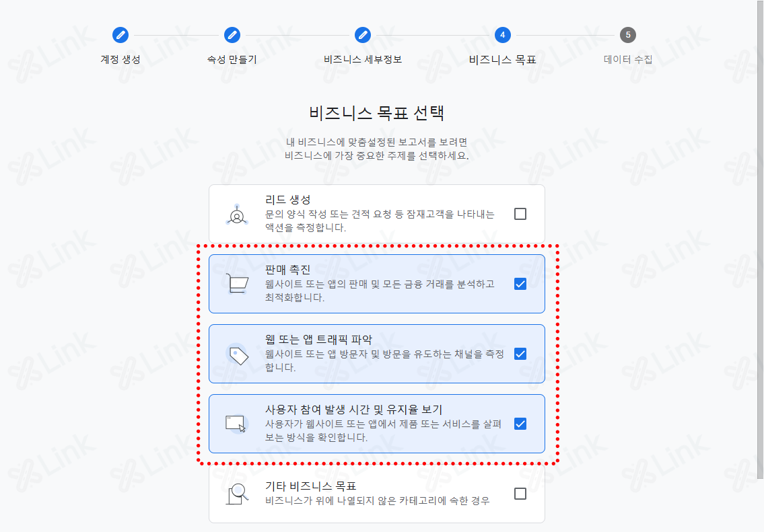
Task: Select the step 4 circle icon
Action: [x=502, y=35]
